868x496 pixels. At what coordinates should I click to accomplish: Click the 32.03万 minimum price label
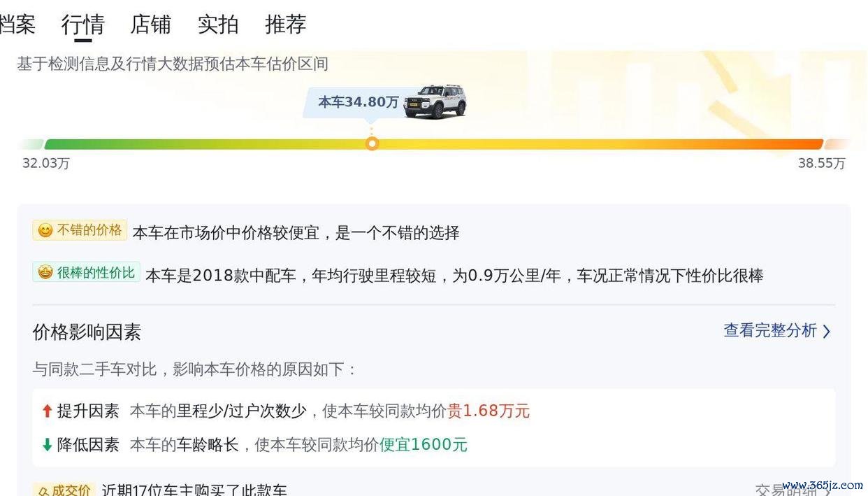[x=46, y=164]
